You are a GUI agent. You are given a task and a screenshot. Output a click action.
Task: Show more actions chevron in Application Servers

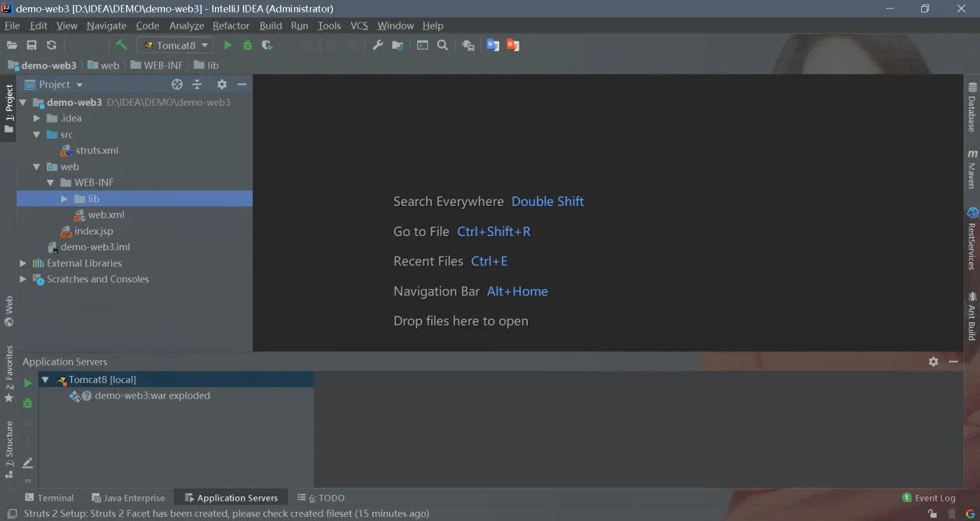(27, 480)
